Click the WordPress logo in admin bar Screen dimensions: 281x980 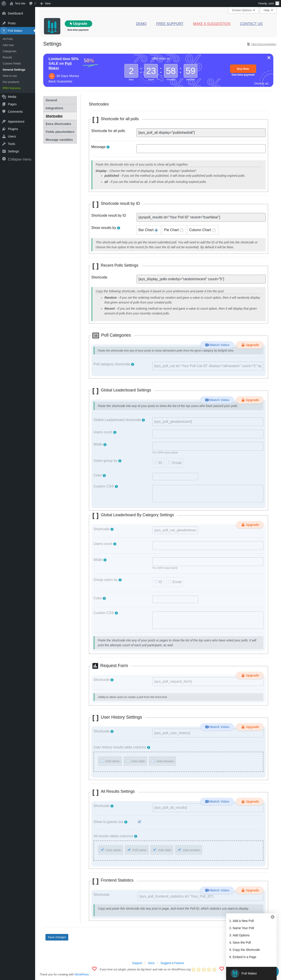(x=4, y=4)
